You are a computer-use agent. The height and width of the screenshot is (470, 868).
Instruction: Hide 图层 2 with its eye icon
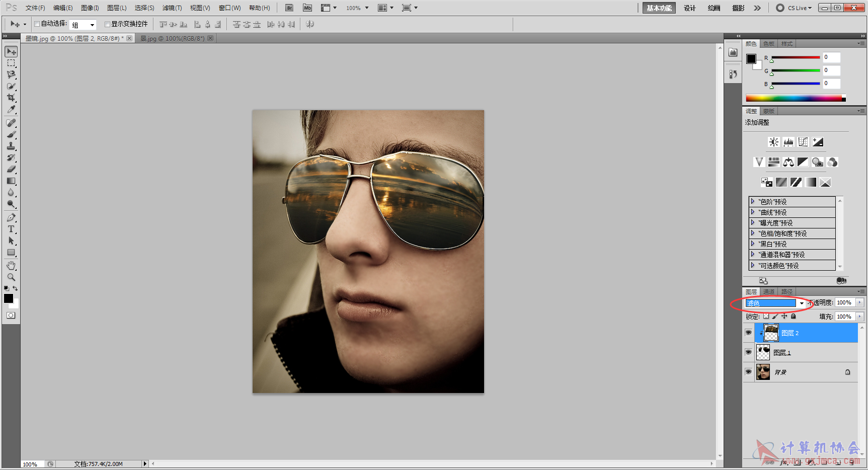click(748, 333)
